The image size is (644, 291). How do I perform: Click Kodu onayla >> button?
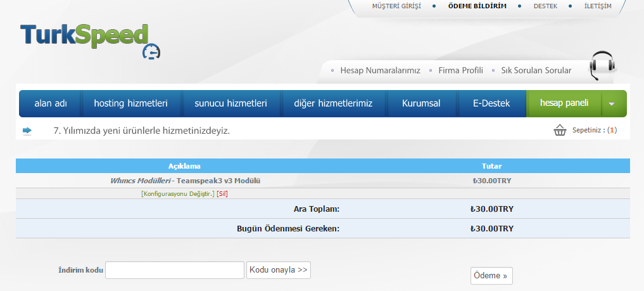(x=279, y=270)
